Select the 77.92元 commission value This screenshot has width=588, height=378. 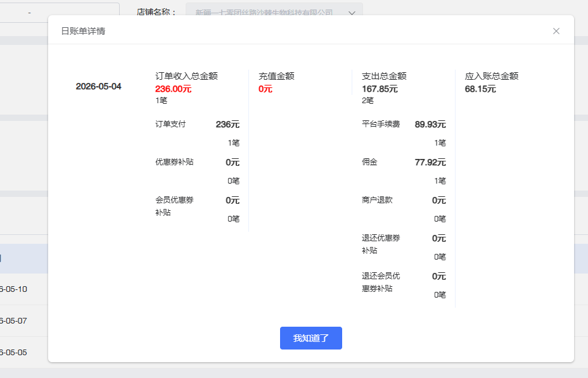[x=430, y=162]
